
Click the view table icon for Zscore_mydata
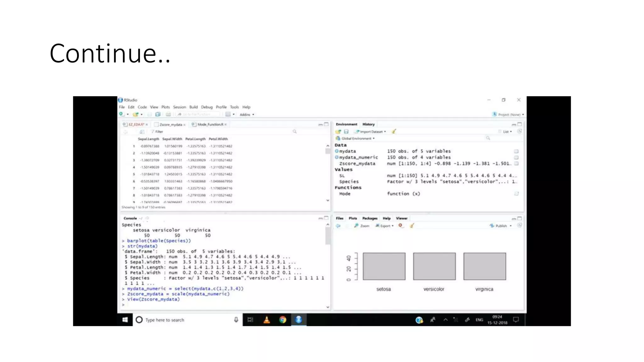click(x=516, y=163)
